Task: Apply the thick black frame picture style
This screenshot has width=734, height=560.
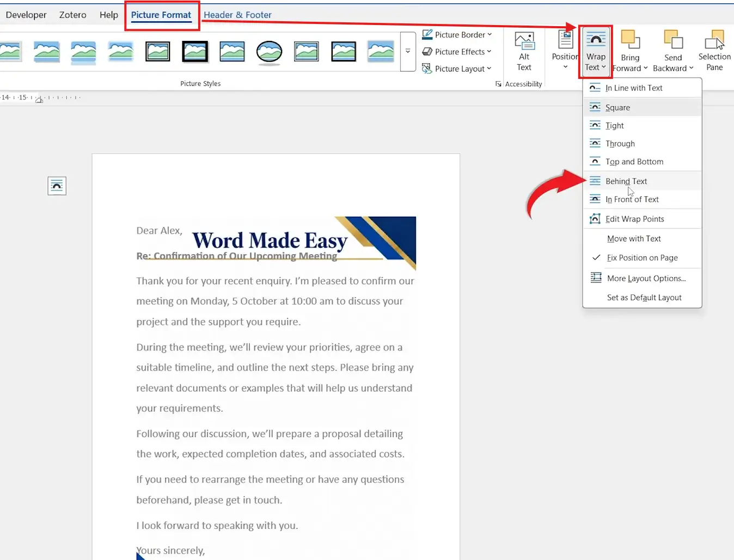Action: tap(195, 52)
